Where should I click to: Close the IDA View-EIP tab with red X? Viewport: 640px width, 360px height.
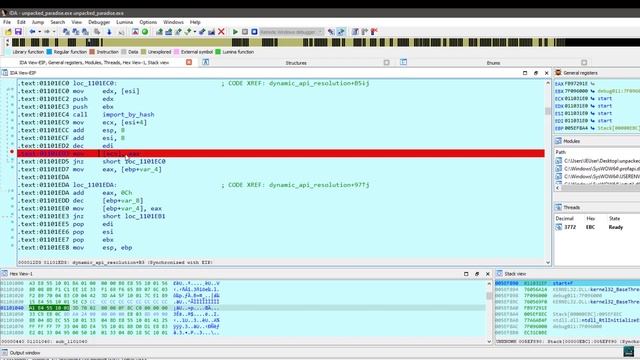click(189, 62)
